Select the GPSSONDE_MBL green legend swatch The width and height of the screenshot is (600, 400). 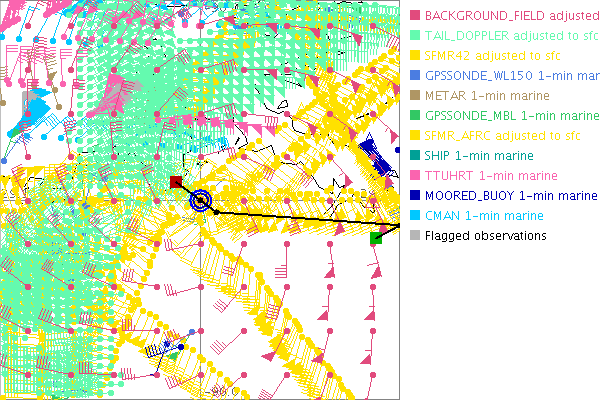[x=415, y=116]
